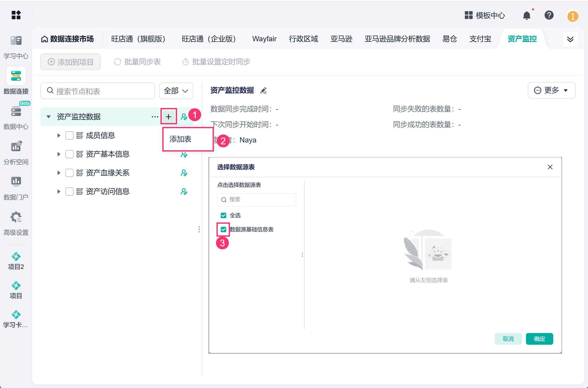Screen dimensions: 588x388
Task: Check the 资产访问信息 checkbox
Action: pos(69,192)
